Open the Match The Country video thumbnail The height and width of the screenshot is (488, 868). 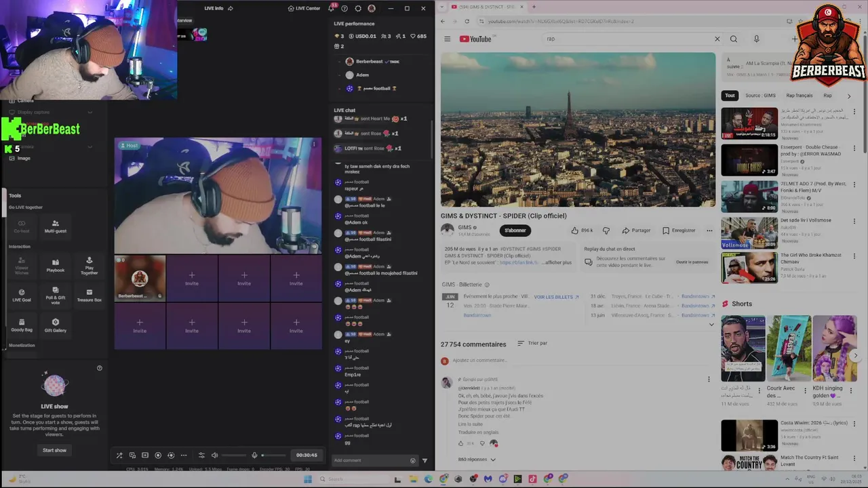(749, 464)
